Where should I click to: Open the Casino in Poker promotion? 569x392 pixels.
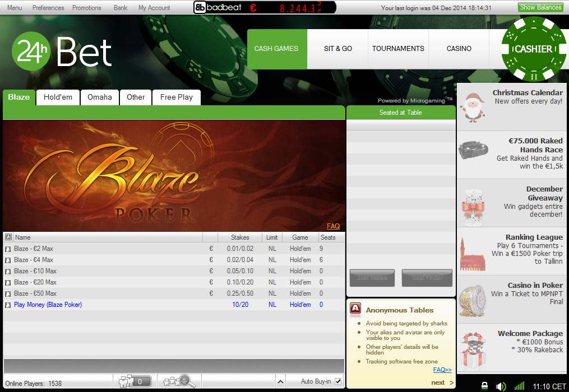[x=512, y=300]
